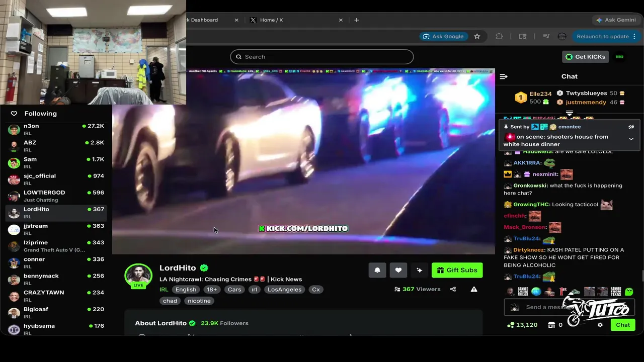
Task: Click the nicotine tag
Action: click(x=199, y=301)
